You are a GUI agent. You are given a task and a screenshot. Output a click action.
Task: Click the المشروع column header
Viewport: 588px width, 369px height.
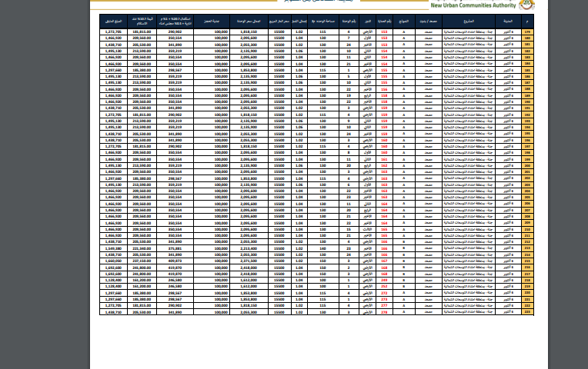tap(469, 22)
